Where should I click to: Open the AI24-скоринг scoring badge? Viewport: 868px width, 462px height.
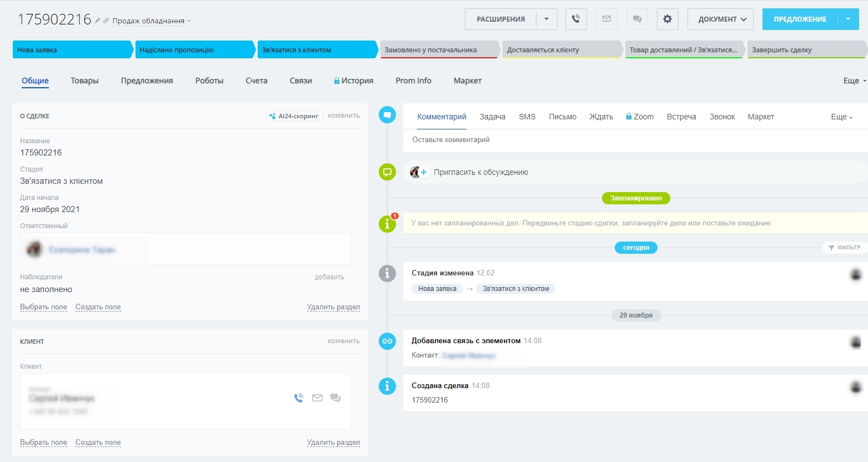[294, 116]
